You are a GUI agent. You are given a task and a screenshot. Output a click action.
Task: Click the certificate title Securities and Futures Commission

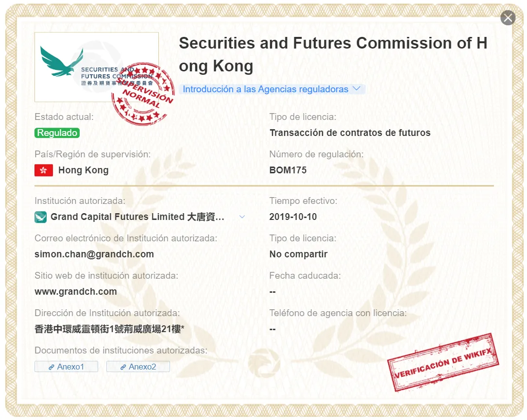click(x=333, y=54)
